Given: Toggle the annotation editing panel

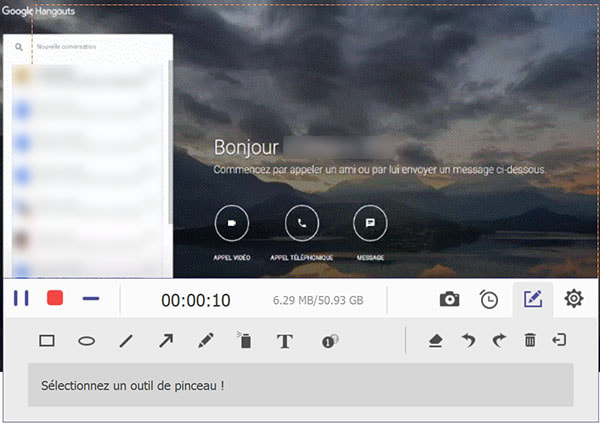Looking at the screenshot, I should pyautogui.click(x=533, y=299).
